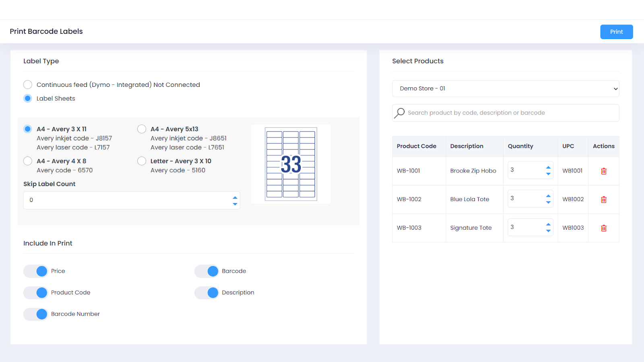Click the search magnifier icon

399,113
